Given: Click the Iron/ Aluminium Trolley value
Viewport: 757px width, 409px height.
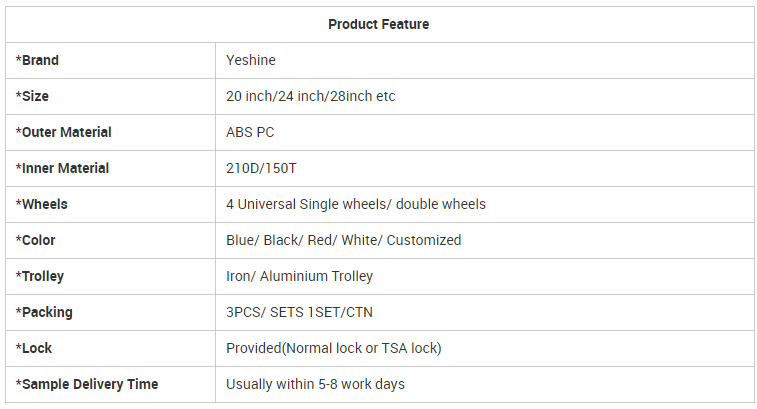Looking at the screenshot, I should [x=299, y=276].
